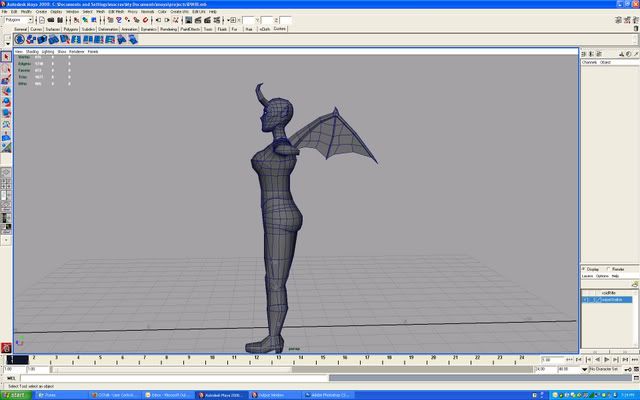Viewport: 640px width, 400px height.
Task: Click the Windows Start button
Action: pos(17,395)
